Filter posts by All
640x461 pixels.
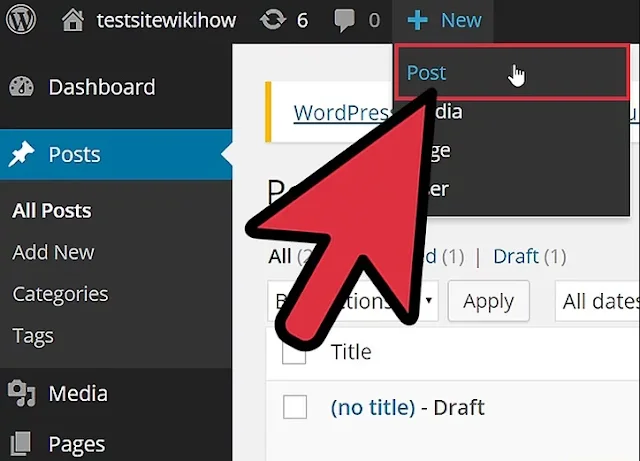pos(280,257)
